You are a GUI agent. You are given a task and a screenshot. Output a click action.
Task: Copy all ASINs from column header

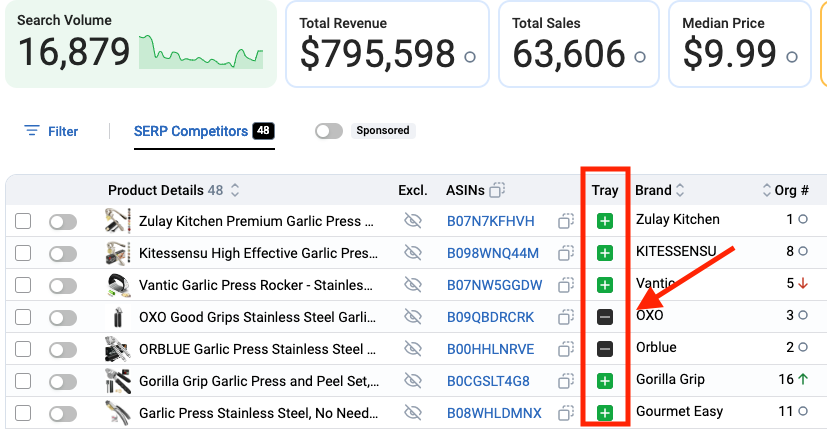[x=497, y=189]
